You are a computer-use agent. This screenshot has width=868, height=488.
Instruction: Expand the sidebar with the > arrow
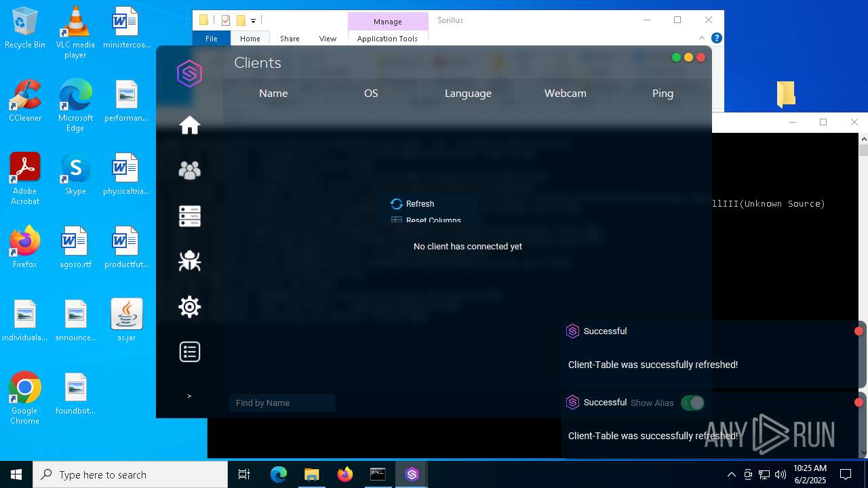coord(189,396)
